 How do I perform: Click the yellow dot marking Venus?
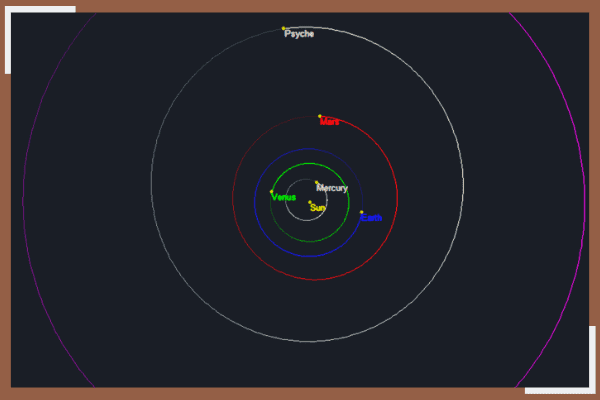pyautogui.click(x=271, y=191)
